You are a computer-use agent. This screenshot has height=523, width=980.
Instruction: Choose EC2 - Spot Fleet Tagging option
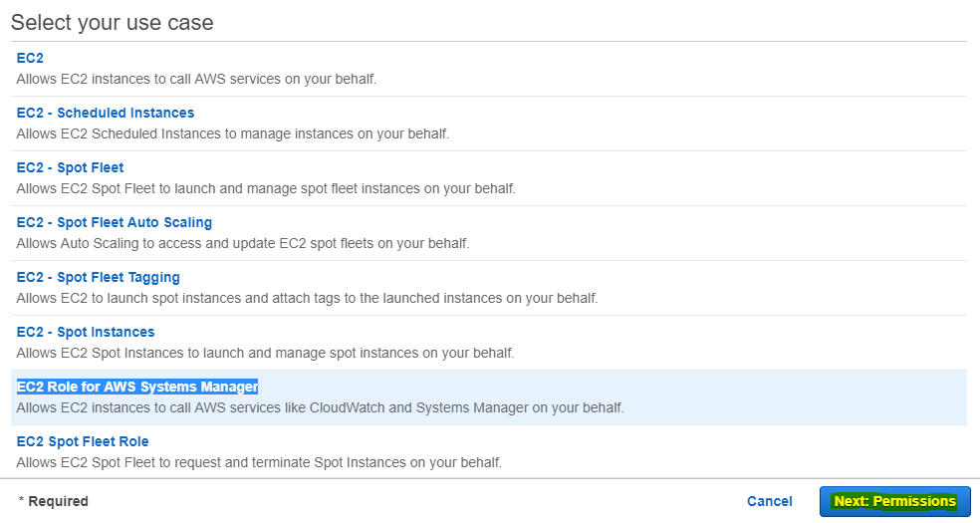click(99, 277)
